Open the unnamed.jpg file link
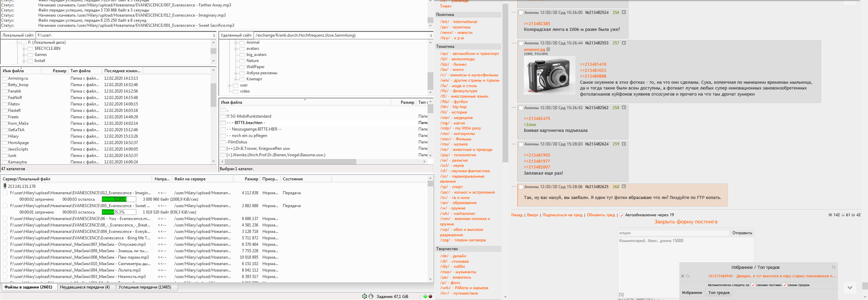868x300 pixels. click(x=534, y=49)
